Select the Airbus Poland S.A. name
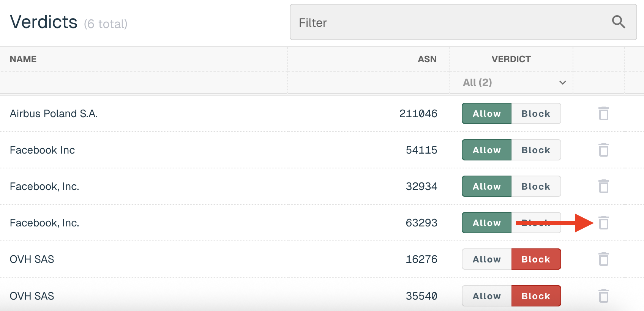 [x=54, y=113]
